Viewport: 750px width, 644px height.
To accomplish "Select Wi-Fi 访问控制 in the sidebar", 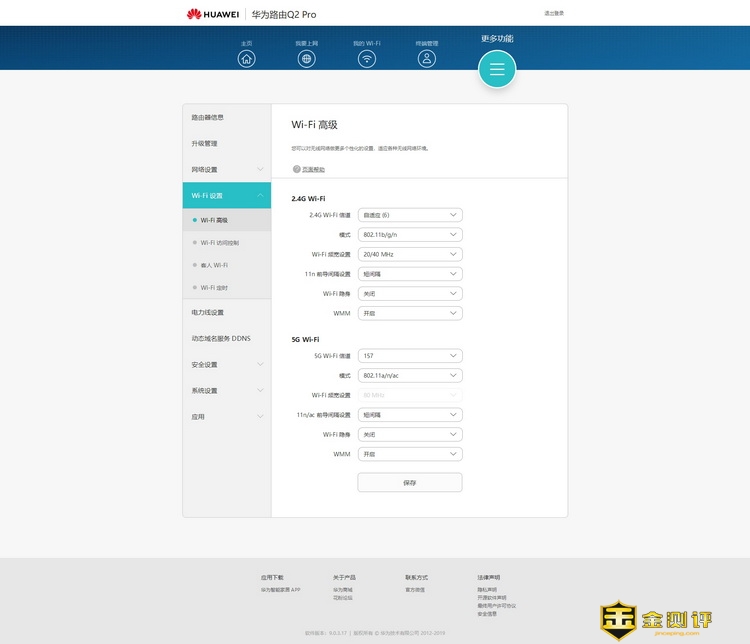I will (220, 243).
